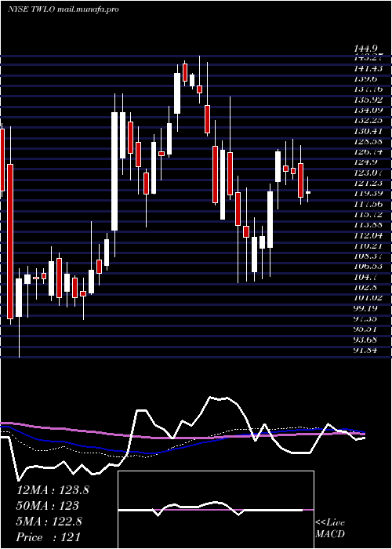Click the 132.25 price level label
392x549 pixels.
368,121
